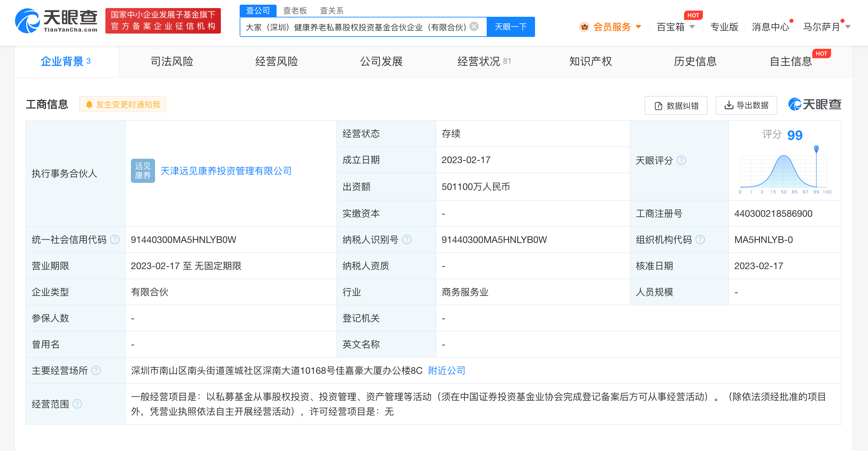The height and width of the screenshot is (451, 868).
Task: Open the 马尔萨月 user menu arrow
Action: 848,27
